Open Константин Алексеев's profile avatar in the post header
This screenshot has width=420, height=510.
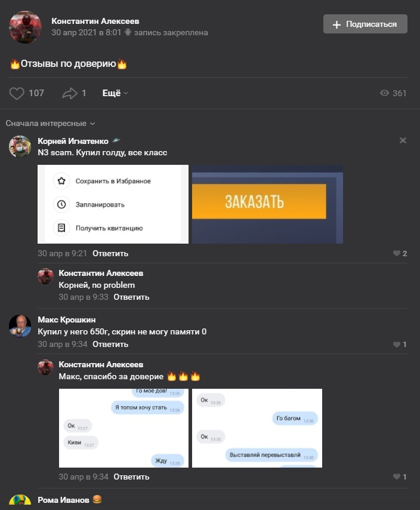[25, 27]
